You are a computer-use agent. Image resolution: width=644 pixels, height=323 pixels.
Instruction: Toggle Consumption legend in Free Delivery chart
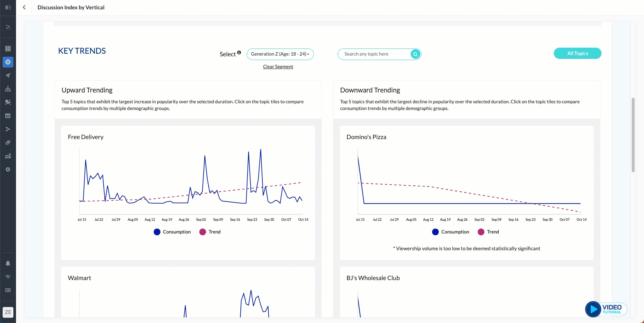[172, 232]
